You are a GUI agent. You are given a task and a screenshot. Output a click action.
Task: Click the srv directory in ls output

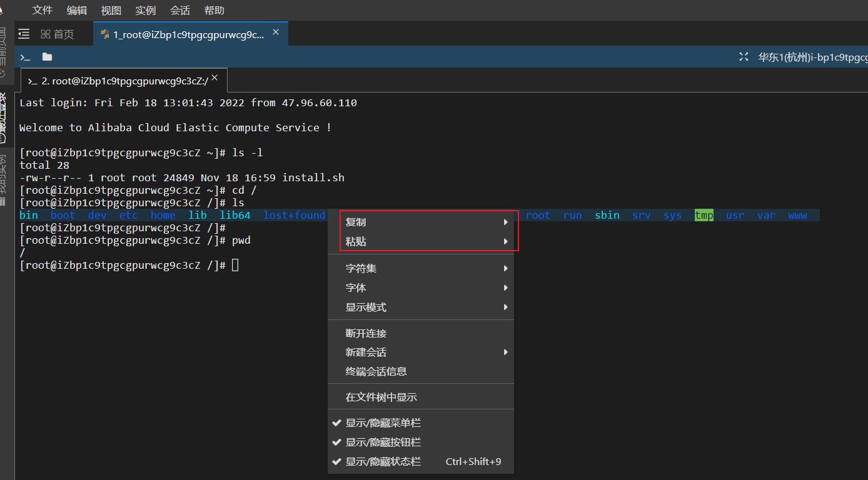(x=642, y=215)
